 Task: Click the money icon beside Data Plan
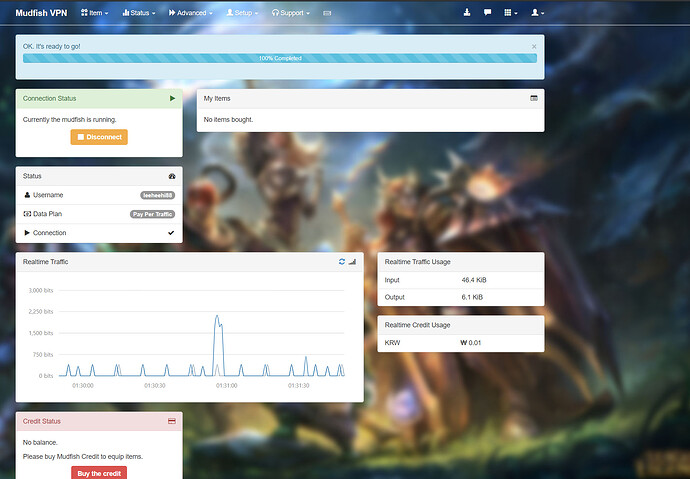click(x=27, y=214)
